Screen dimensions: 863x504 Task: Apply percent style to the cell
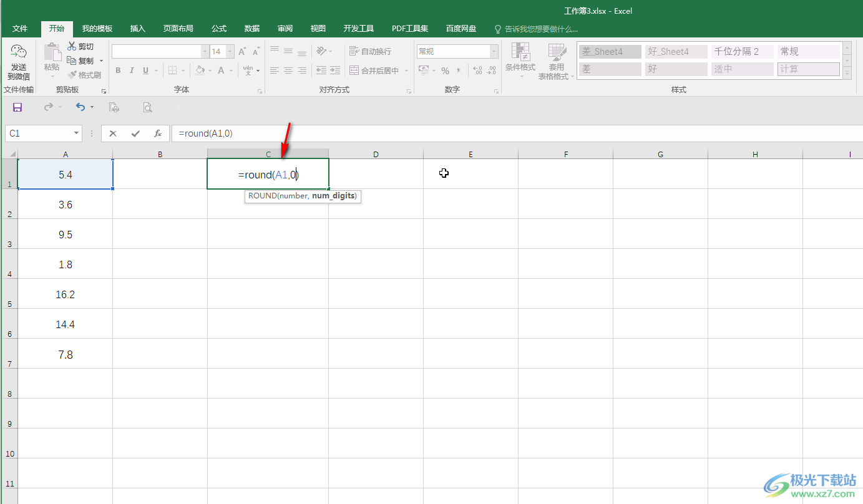pos(445,71)
